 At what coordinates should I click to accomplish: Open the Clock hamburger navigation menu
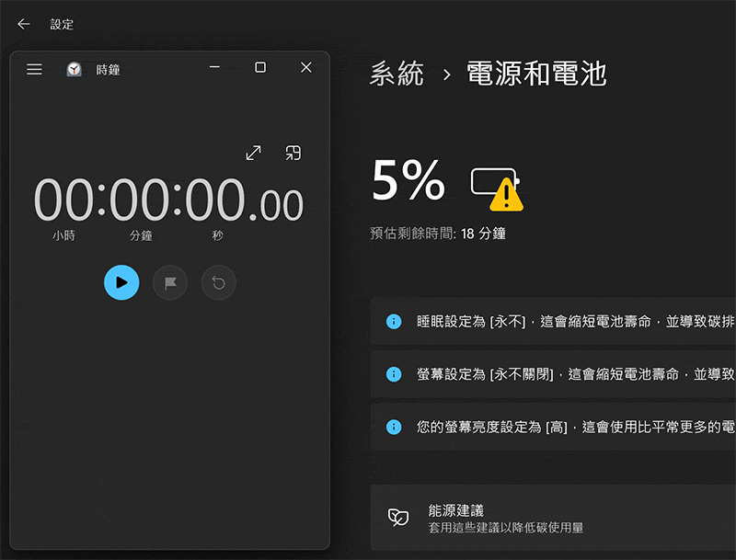click(34, 69)
